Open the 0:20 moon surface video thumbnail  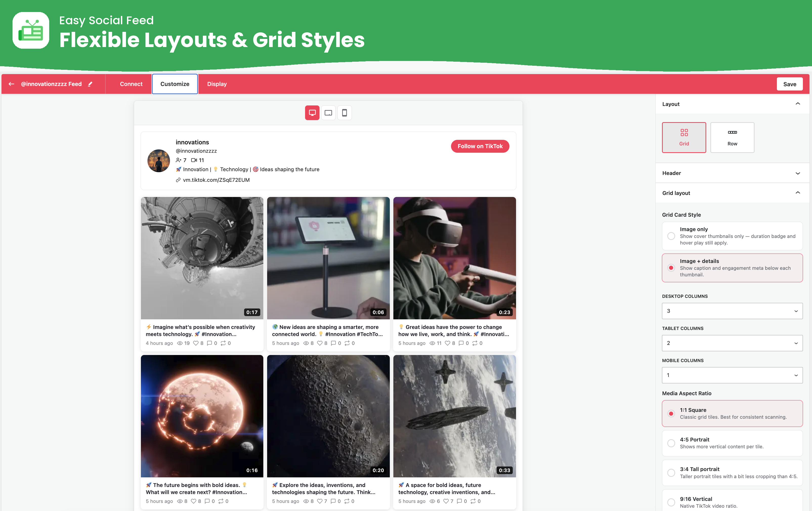[x=328, y=416]
